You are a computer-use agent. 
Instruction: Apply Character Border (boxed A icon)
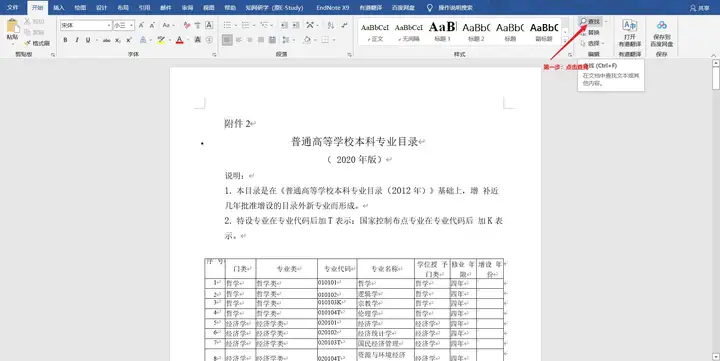pyautogui.click(x=209, y=25)
